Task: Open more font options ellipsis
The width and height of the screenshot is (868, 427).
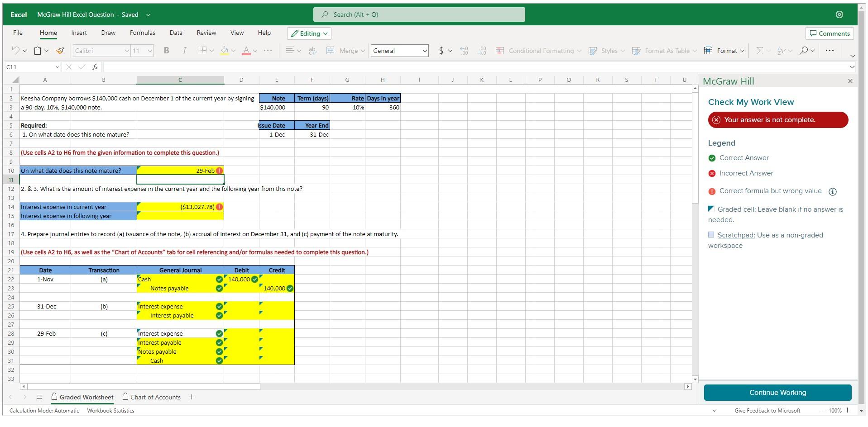Action: point(268,51)
